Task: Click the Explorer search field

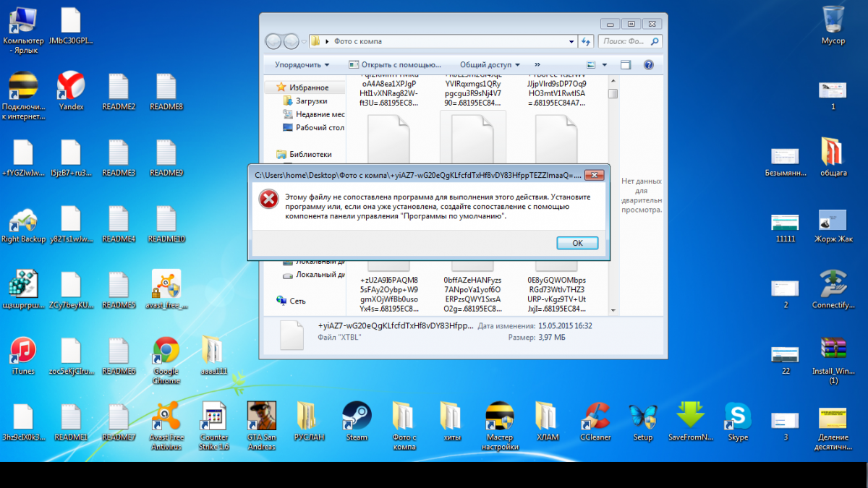Action: (625, 41)
